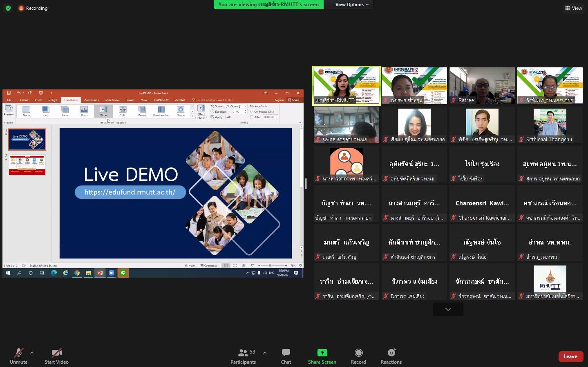Open the EndNote X9 ribbon tab
Viewport: 588px width, 367px height.
point(161,100)
